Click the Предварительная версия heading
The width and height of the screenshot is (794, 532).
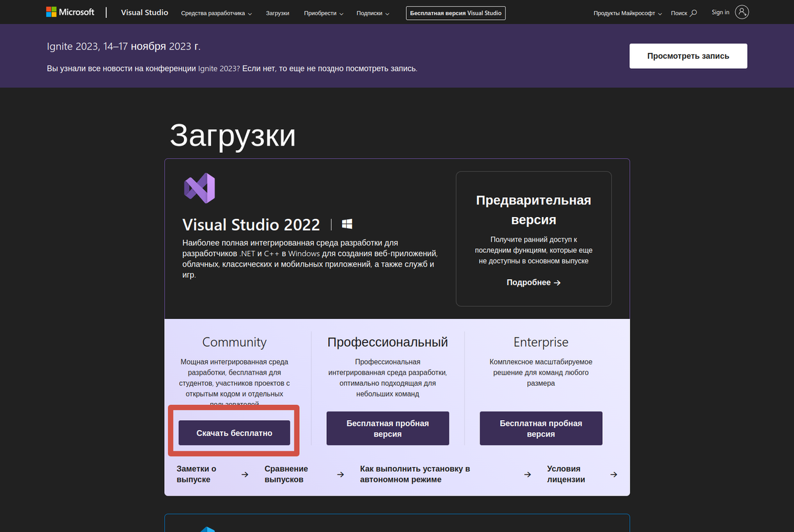tap(533, 210)
